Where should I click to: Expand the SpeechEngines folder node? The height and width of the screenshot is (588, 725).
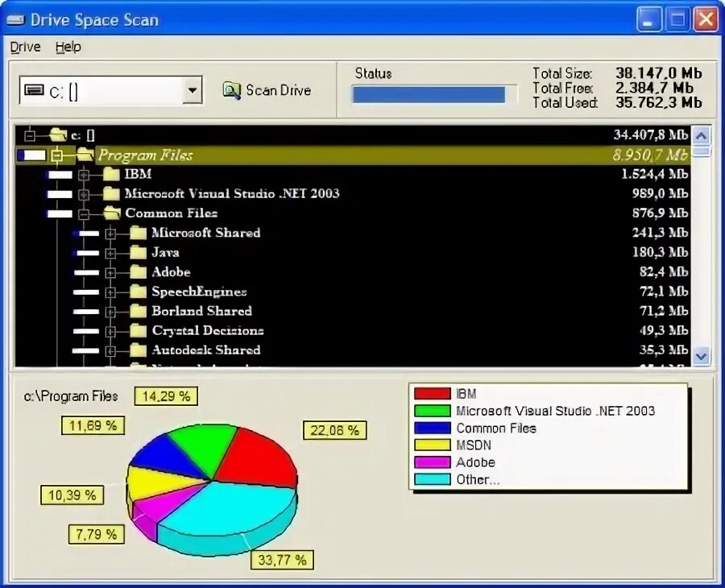click(110, 292)
